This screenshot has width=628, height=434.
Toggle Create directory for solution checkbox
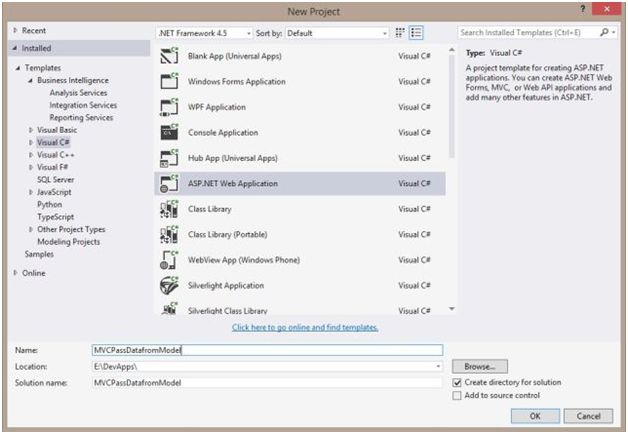pos(457,382)
